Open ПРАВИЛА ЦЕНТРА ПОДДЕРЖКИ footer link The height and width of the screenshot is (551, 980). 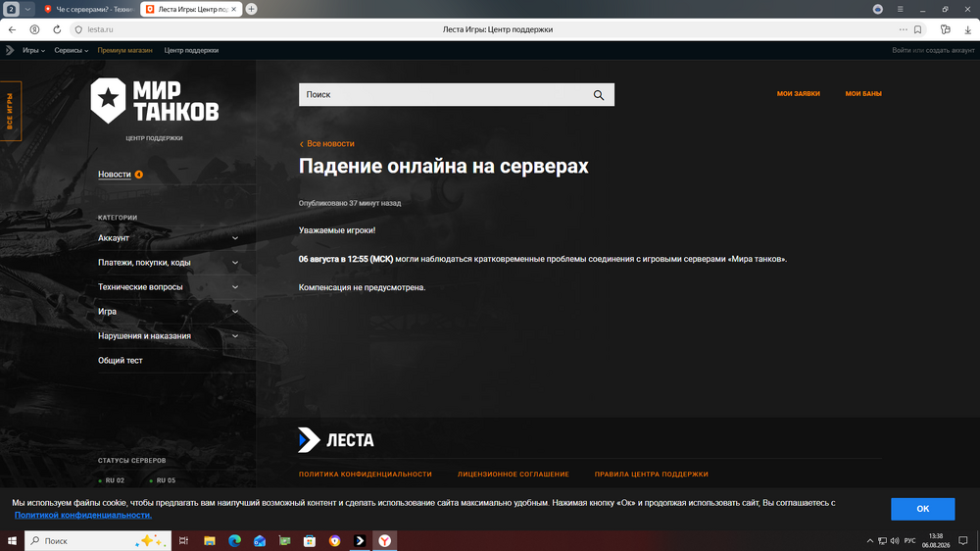652,475
